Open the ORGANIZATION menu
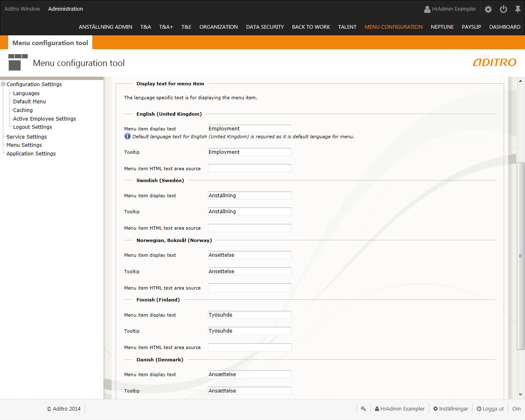The width and height of the screenshot is (525, 420). (219, 27)
